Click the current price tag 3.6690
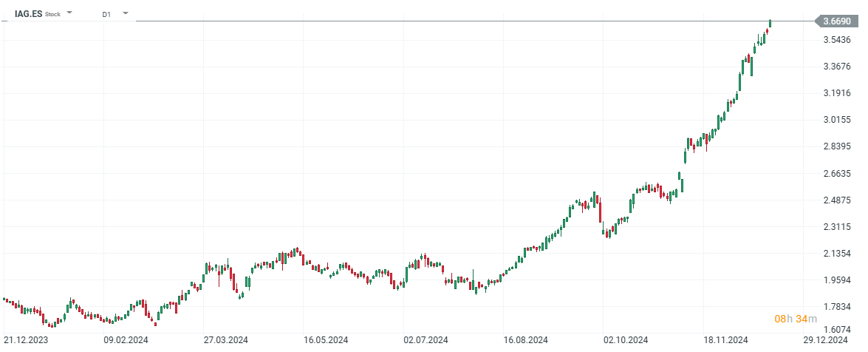 pyautogui.click(x=835, y=21)
